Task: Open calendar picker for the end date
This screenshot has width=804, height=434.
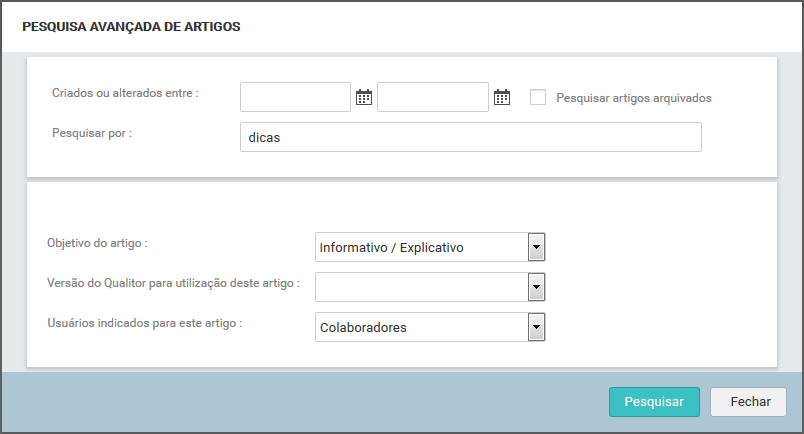Action: click(501, 97)
